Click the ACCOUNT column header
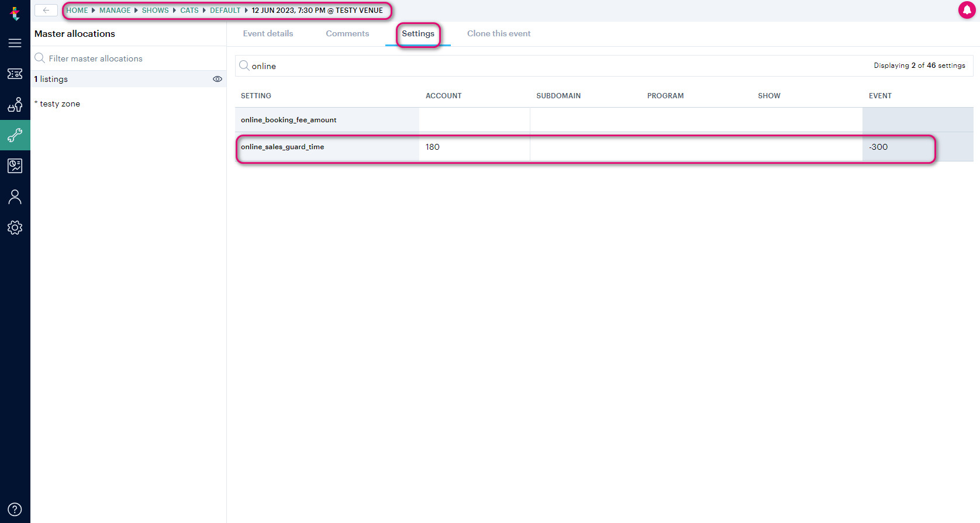This screenshot has height=523, width=980. 444,96
